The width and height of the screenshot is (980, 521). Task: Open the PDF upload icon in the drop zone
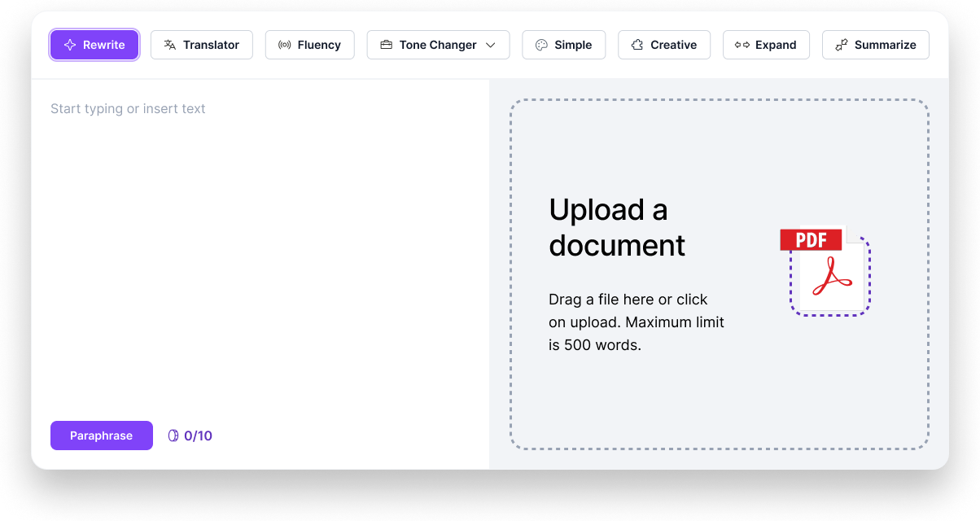(x=828, y=270)
